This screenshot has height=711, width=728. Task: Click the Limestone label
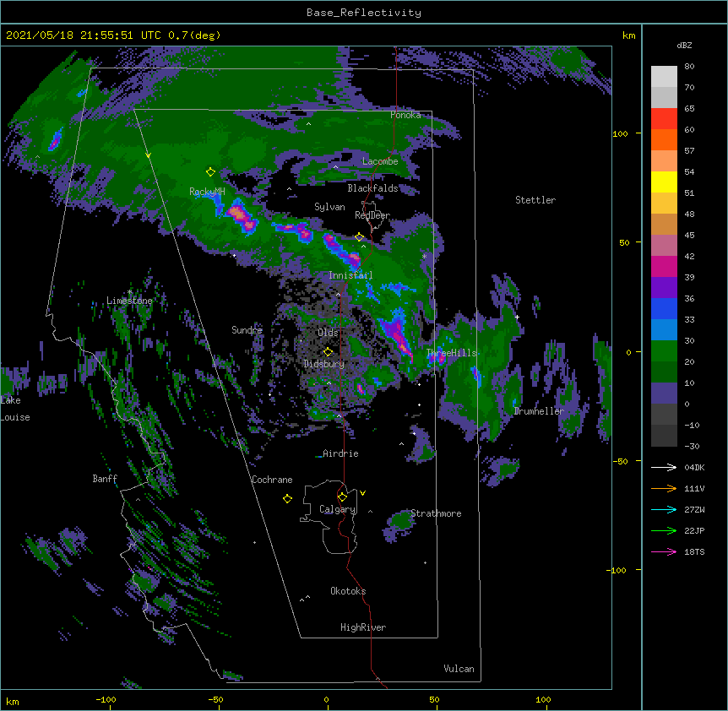click(x=129, y=301)
